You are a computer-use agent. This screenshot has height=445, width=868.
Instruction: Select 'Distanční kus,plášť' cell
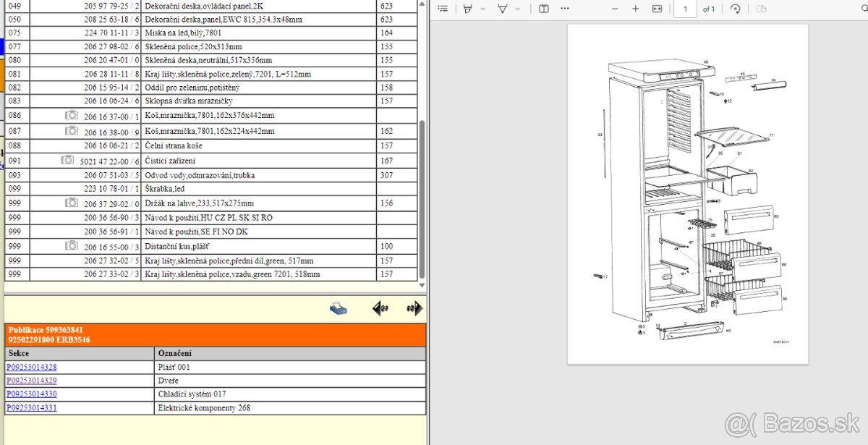pos(259,247)
